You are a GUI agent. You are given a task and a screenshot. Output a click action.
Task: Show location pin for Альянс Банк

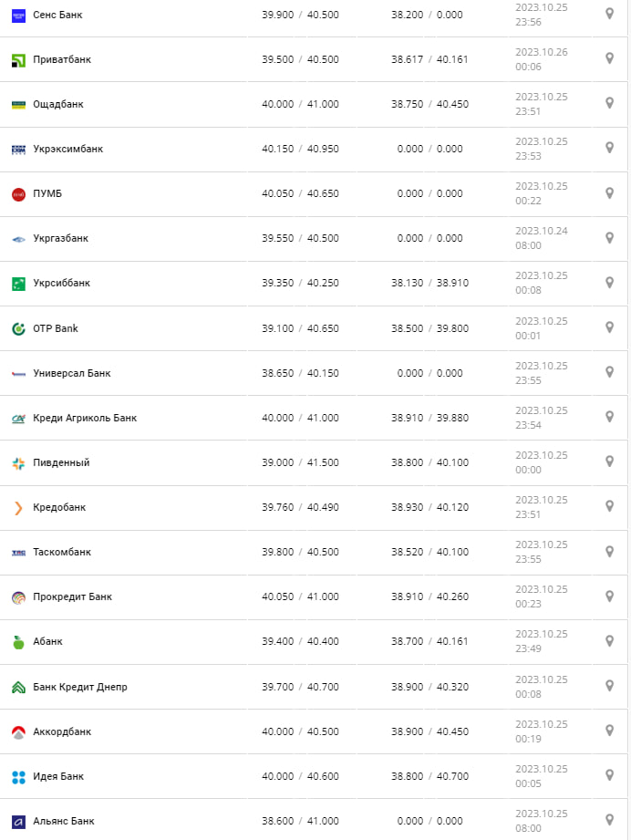tap(609, 820)
